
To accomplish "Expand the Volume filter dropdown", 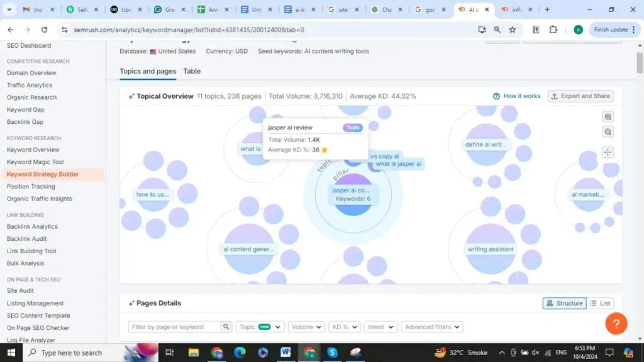I will coord(307,327).
